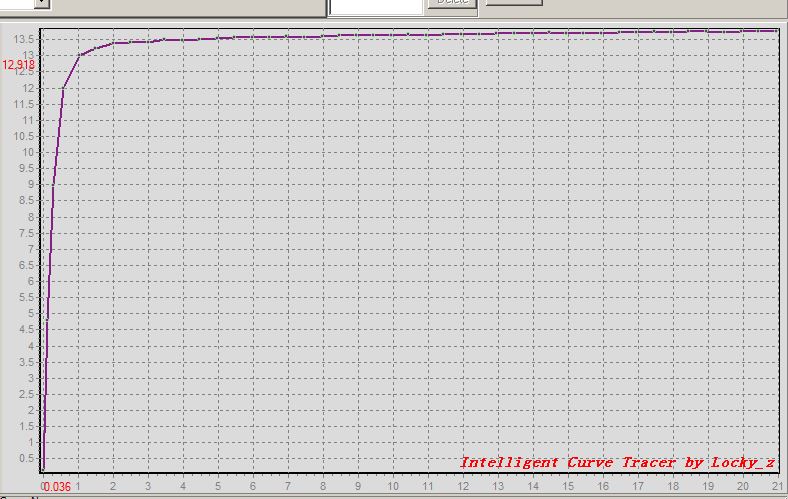Click the 13.5 label on the Y axis
This screenshot has height=499, width=788.
pyautogui.click(x=24, y=40)
